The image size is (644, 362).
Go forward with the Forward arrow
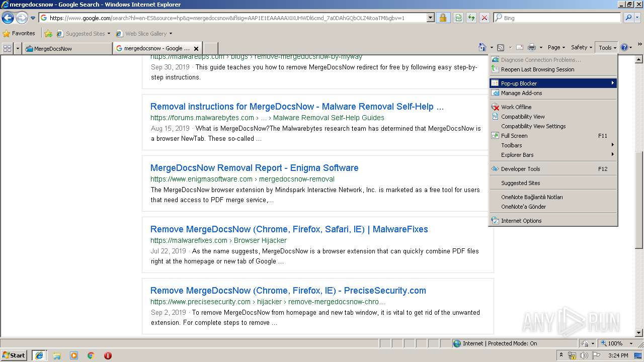point(22,18)
